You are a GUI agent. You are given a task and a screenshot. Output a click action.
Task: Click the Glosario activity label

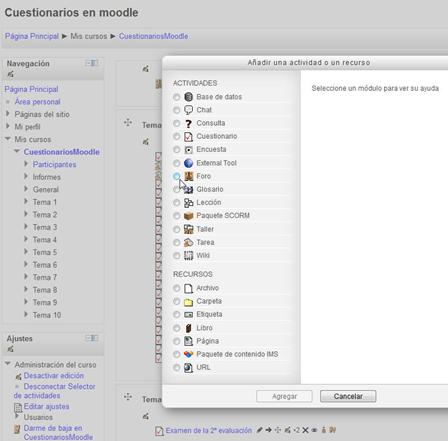[x=210, y=189]
